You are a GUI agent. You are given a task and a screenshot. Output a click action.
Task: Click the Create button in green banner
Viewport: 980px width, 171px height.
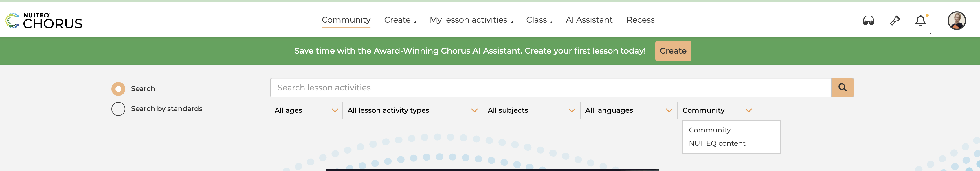click(x=673, y=51)
